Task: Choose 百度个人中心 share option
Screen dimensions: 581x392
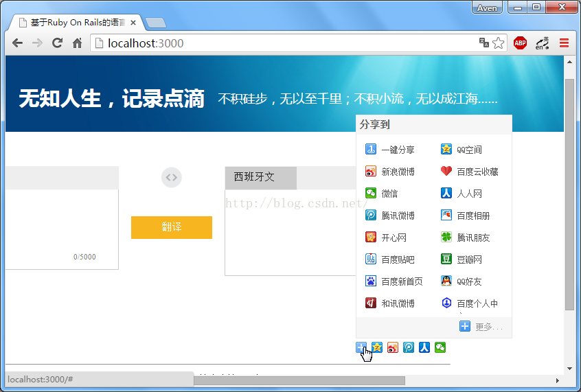Action: [470, 303]
